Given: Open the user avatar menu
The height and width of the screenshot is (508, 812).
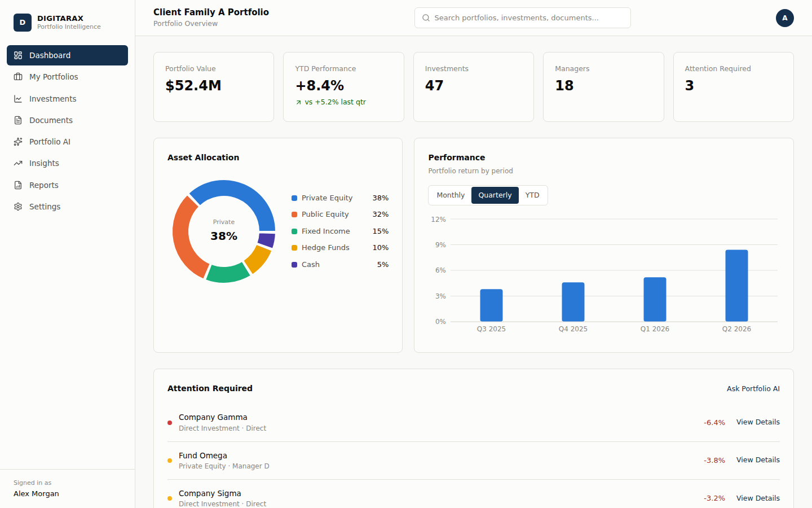Looking at the screenshot, I should (784, 18).
